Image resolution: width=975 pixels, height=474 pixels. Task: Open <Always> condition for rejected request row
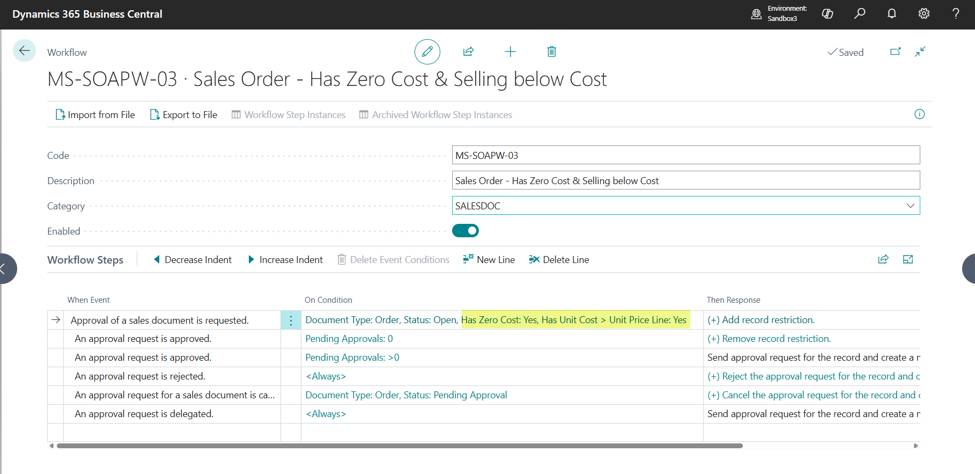click(x=325, y=376)
